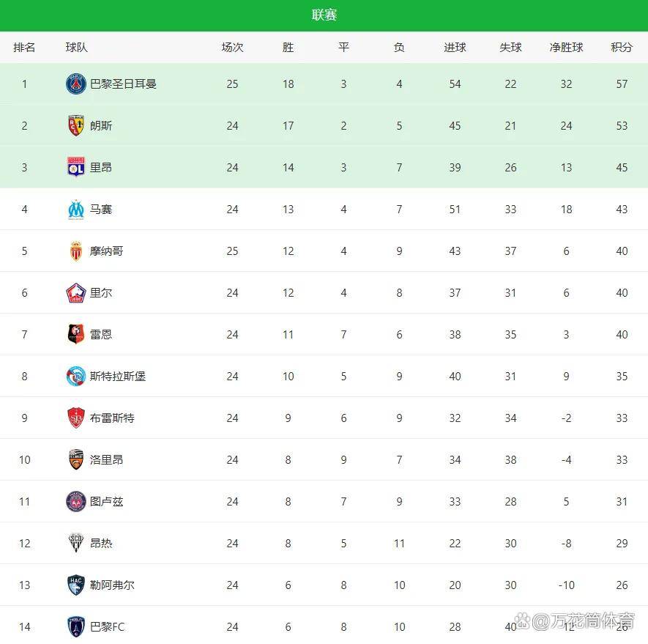Click the Paris Saint-Germain club crest
Screen dimensions: 648x644
click(x=76, y=84)
